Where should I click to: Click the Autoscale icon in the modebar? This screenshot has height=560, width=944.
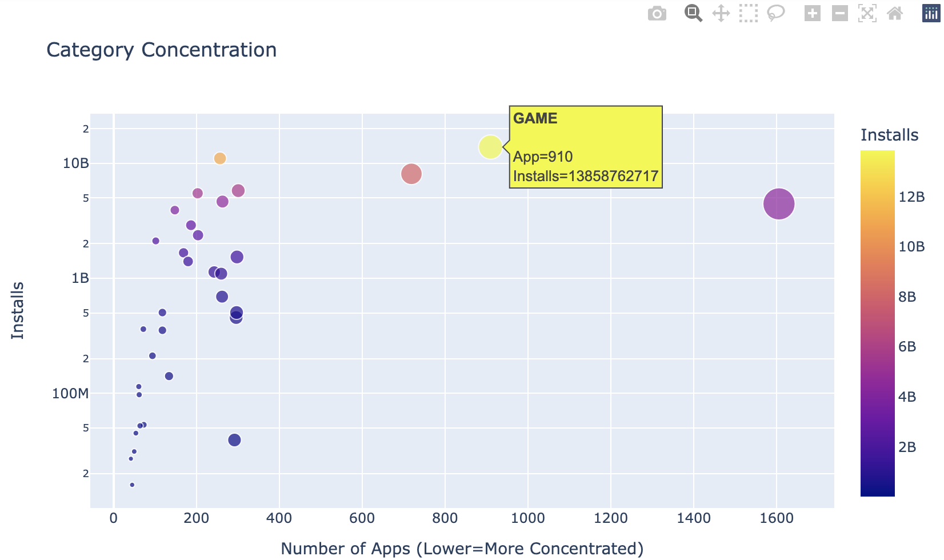(867, 13)
